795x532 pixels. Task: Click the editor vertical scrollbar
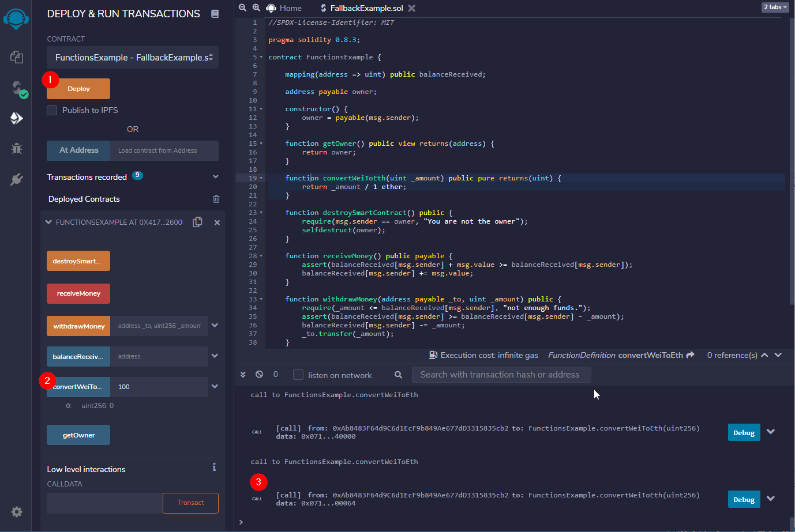click(x=792, y=161)
